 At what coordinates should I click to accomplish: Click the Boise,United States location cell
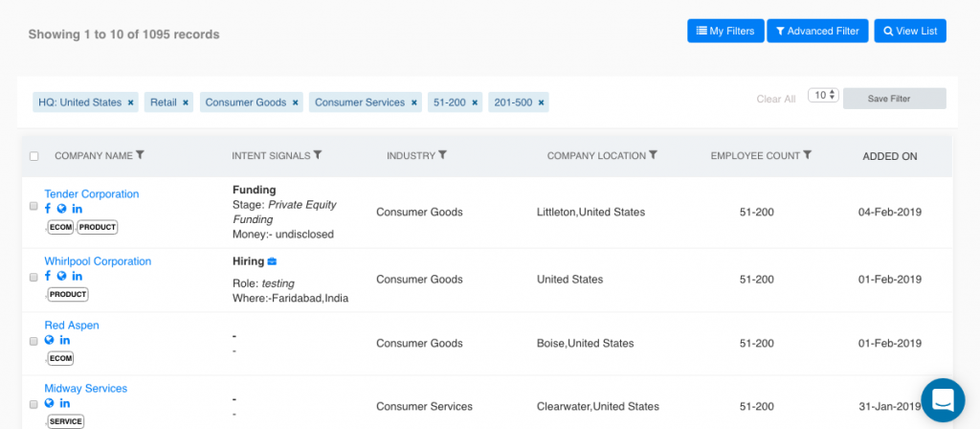(x=585, y=344)
